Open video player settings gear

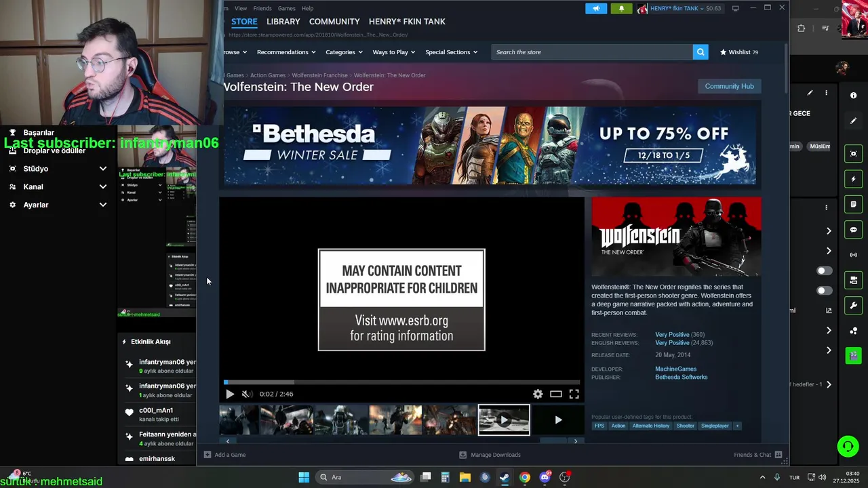point(538,394)
